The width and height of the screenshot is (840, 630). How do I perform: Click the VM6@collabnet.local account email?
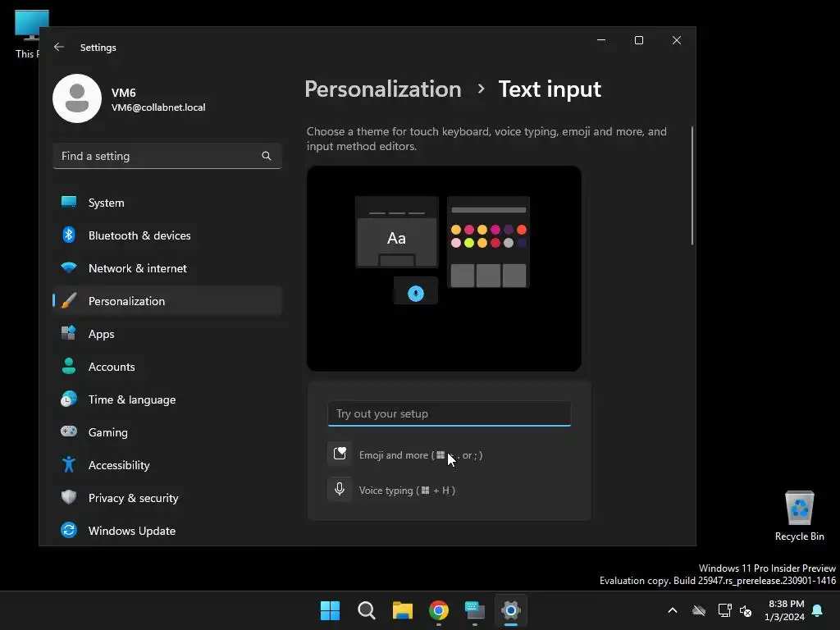(158, 107)
